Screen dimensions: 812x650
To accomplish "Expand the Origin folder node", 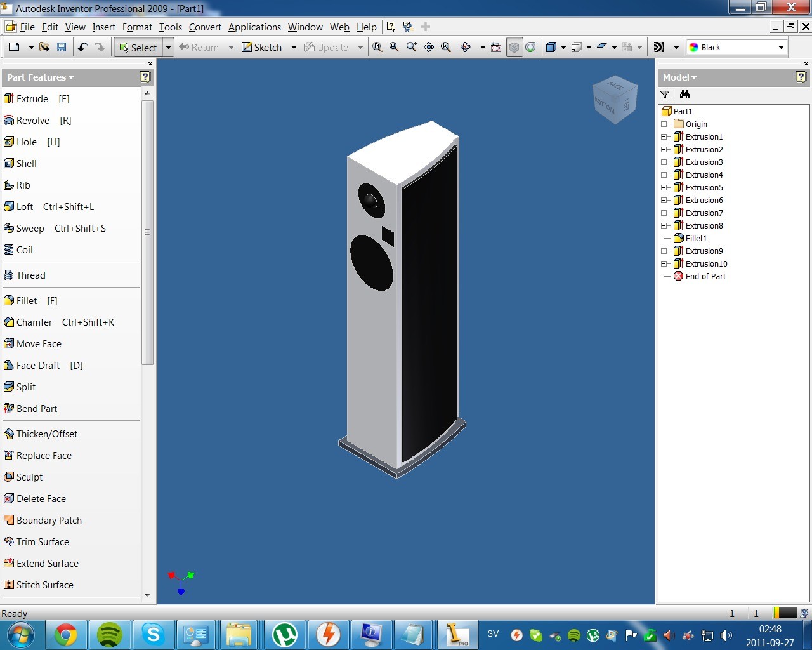I will point(664,124).
